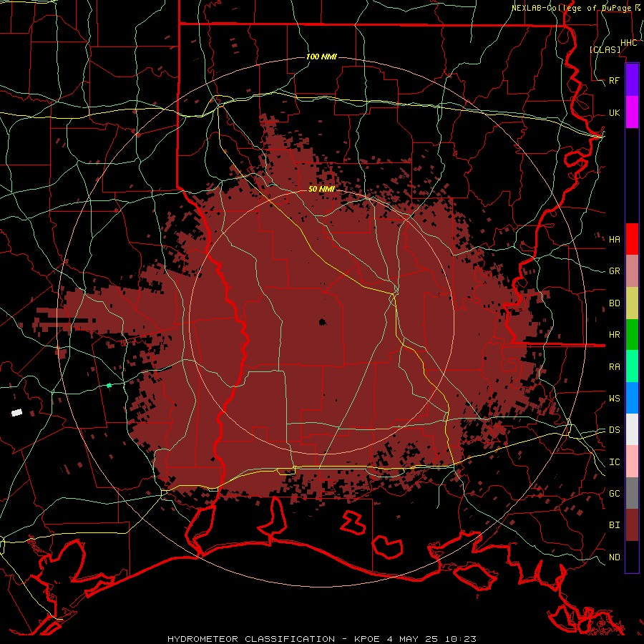Click the small white echo pixel at left
This screenshot has height=644, width=644.
point(16,412)
